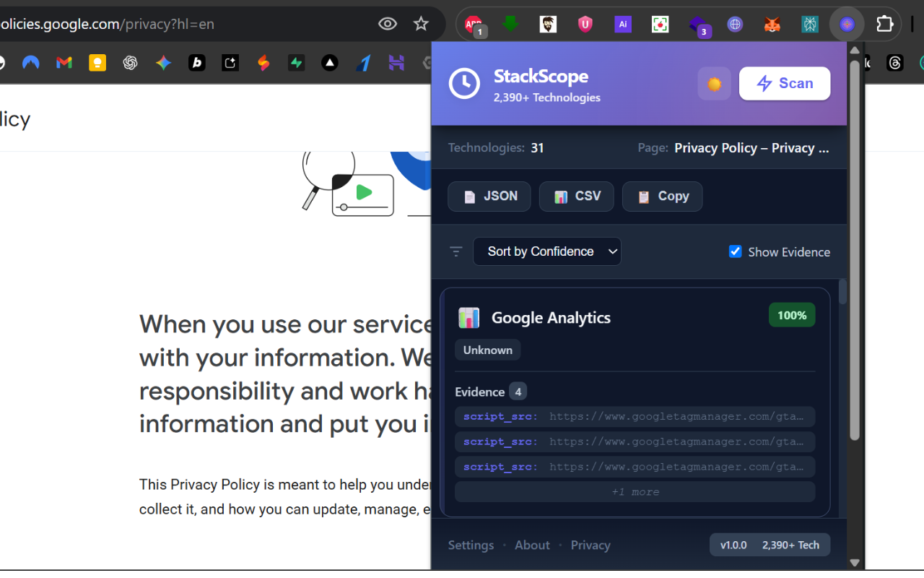Export results with the CSV button
924x578 pixels.
pyautogui.click(x=577, y=197)
